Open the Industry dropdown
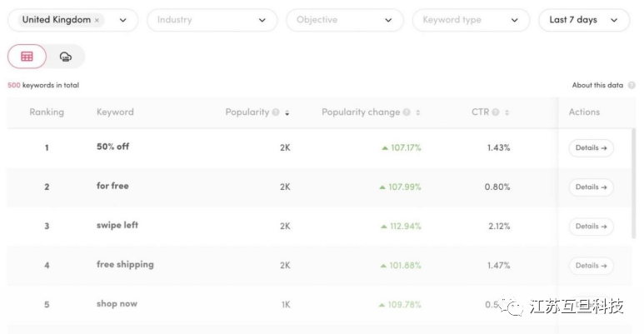The height and width of the screenshot is (334, 644). click(212, 20)
